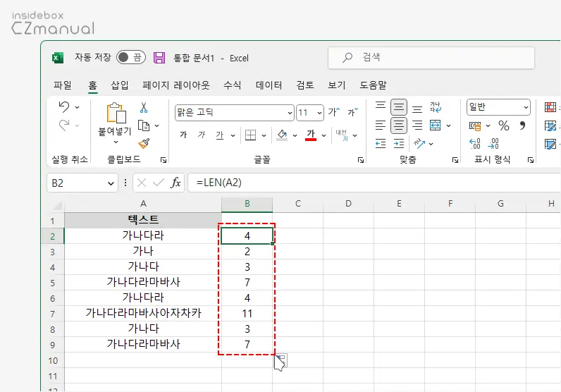
Task: Switch to the Insert tab
Action: tap(120, 85)
